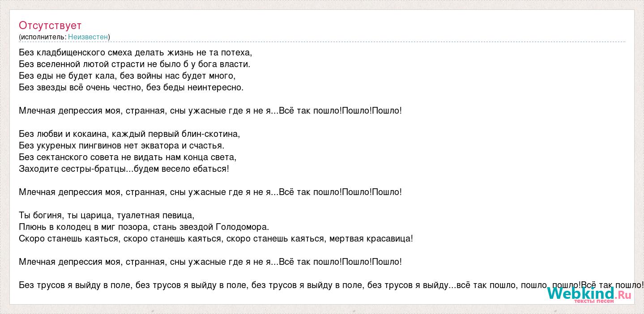644x314 pixels.
Task: Click line 'Без звезды всё очень честно, без беды неинтересно'
Action: 131,87
